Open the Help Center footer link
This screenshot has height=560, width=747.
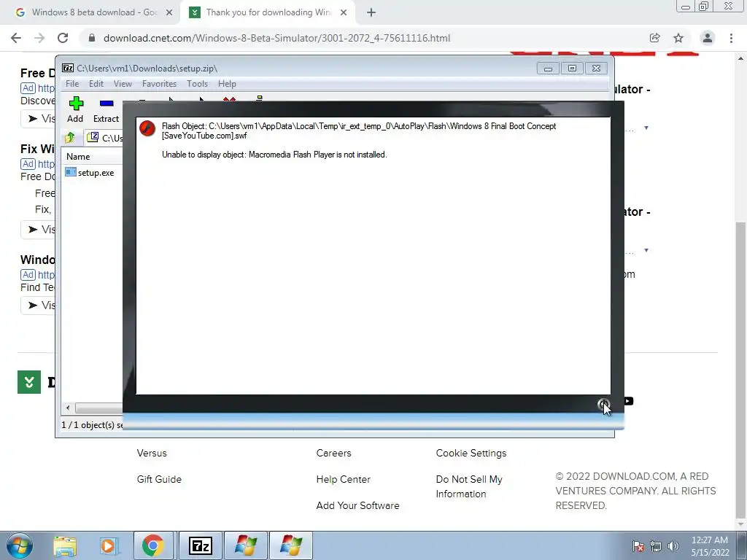[343, 479]
